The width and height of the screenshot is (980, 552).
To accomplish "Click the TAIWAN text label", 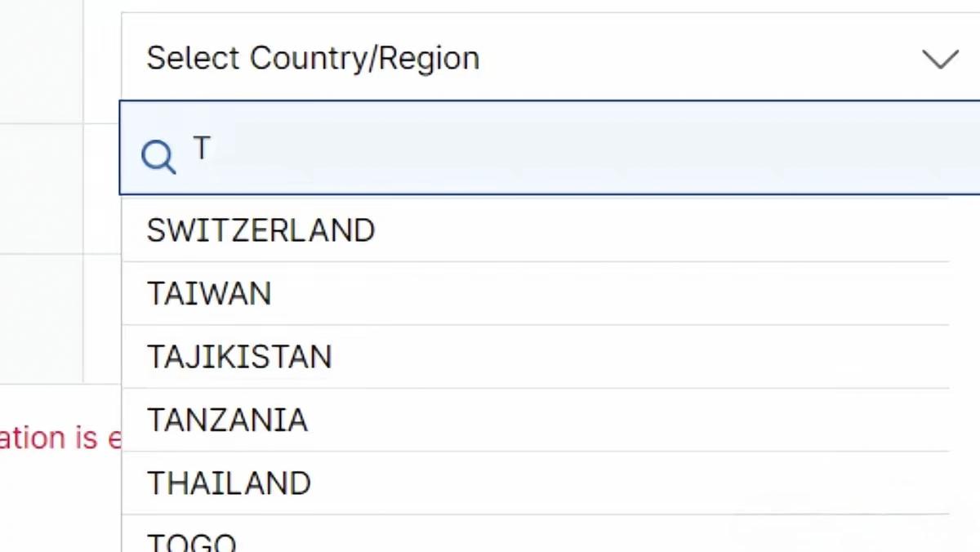I will [x=209, y=293].
